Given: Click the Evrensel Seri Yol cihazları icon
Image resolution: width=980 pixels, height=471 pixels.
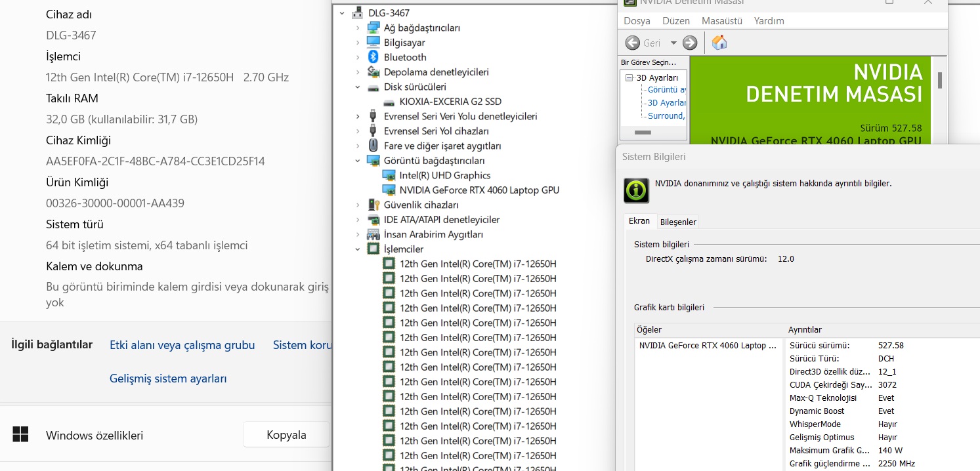Looking at the screenshot, I should tap(373, 131).
